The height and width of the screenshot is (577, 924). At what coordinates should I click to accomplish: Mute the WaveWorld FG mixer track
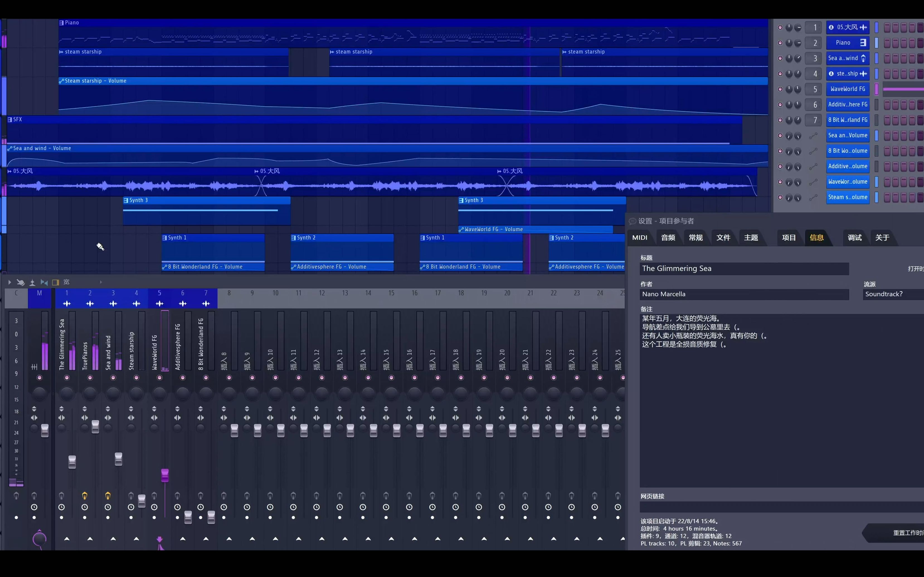click(160, 377)
